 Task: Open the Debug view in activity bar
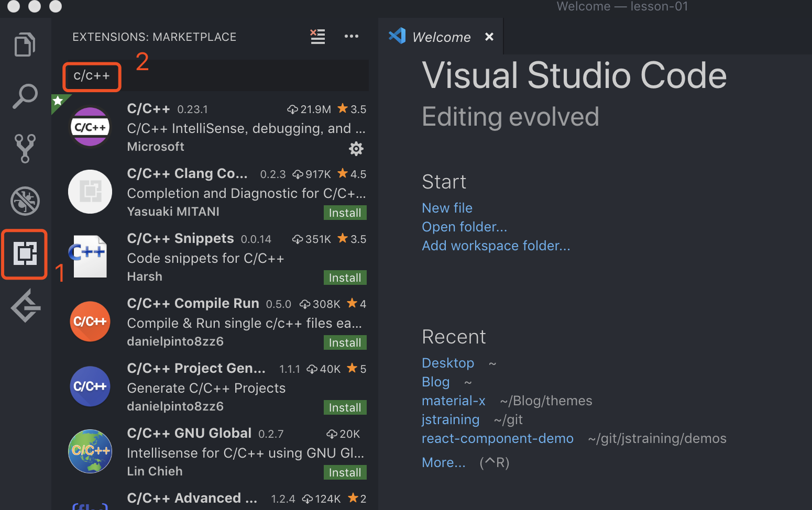pyautogui.click(x=25, y=201)
